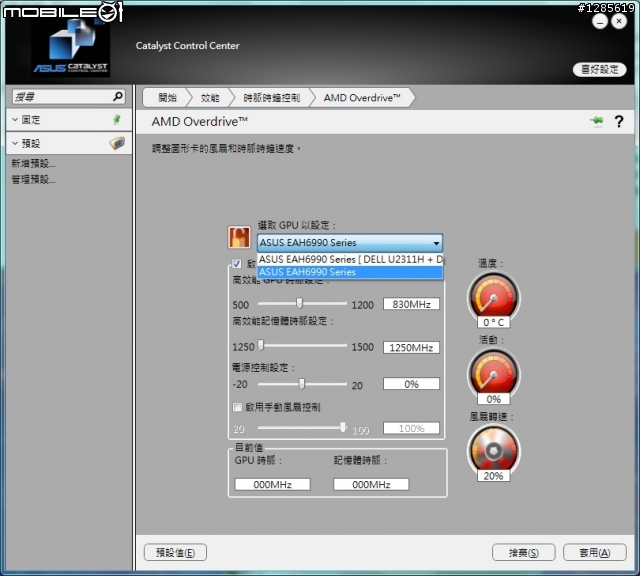
Task: Click the power control slider handle
Action: pos(302,384)
